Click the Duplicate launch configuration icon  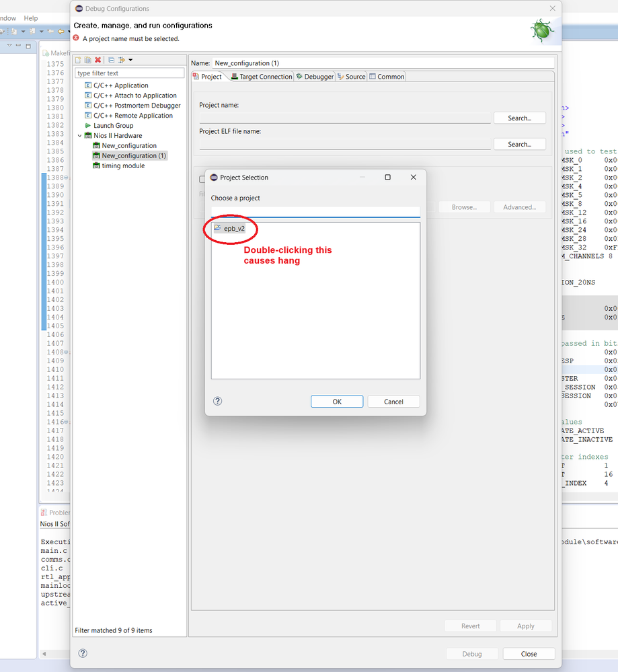tap(88, 60)
